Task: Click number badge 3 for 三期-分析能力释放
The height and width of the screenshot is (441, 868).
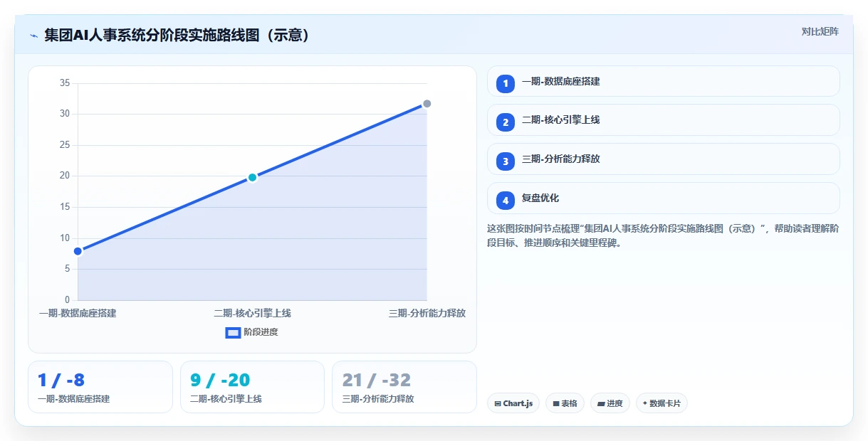Action: (506, 161)
